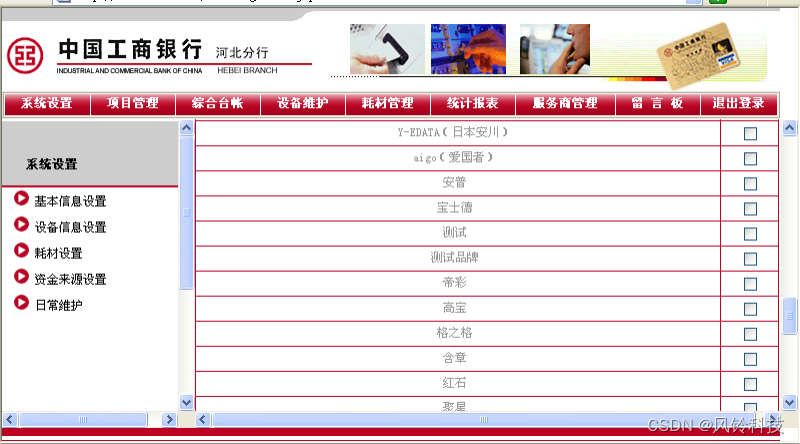This screenshot has width=800, height=444.
Task: Click the sidebar horizontal scrollbar thumb
Action: coord(83,420)
